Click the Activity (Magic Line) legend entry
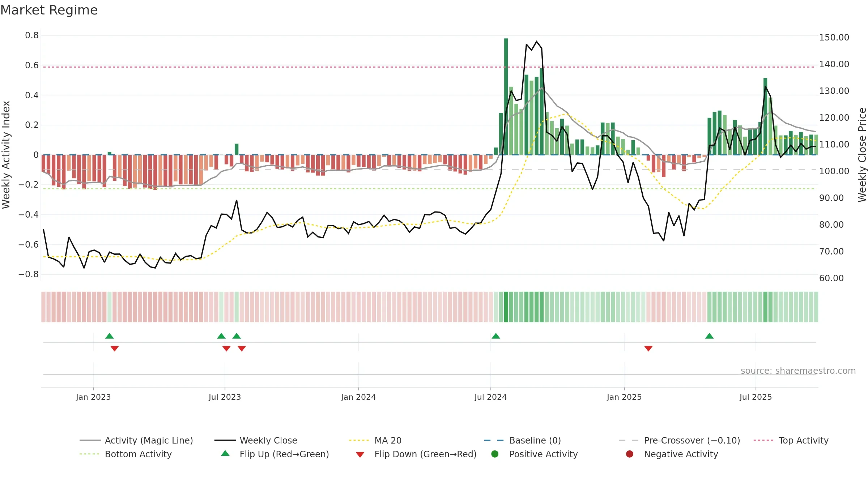This screenshot has height=488, width=868. [x=136, y=440]
